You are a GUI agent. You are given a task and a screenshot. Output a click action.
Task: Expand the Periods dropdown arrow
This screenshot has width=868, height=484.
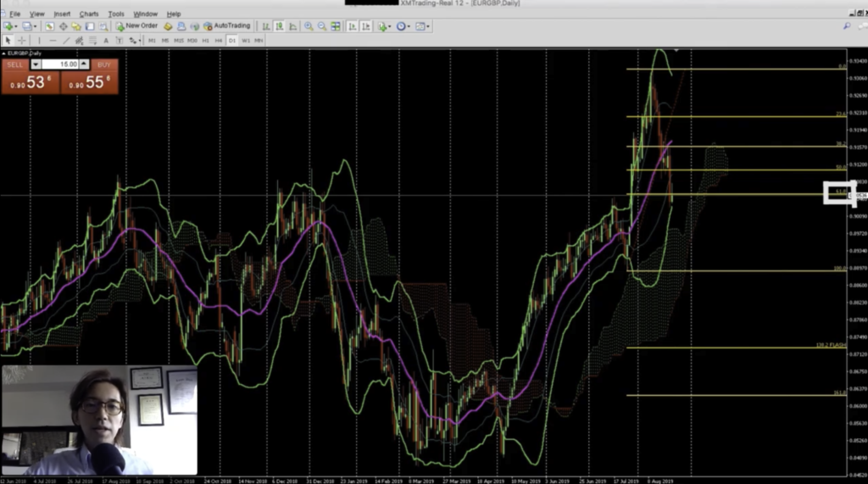click(x=409, y=26)
